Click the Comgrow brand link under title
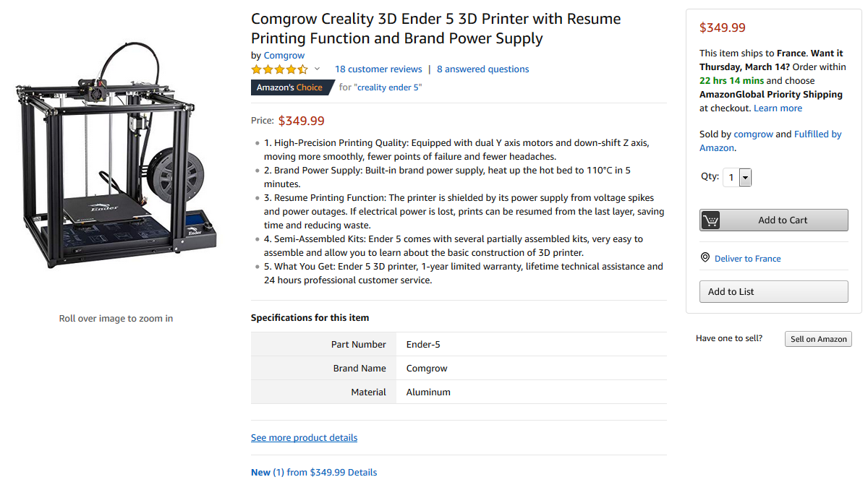868x490 pixels. click(284, 56)
